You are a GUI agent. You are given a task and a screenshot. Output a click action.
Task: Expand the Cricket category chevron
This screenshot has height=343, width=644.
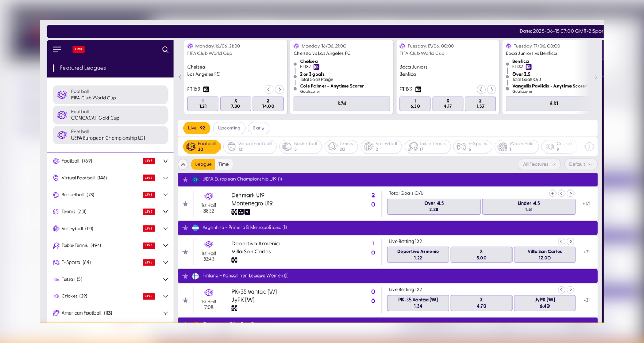(x=165, y=296)
